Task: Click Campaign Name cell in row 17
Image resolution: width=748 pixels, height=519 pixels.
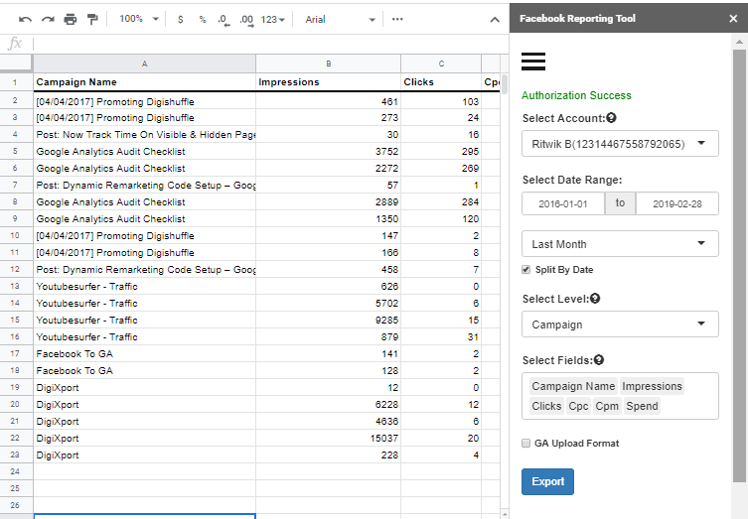Action: [x=144, y=353]
